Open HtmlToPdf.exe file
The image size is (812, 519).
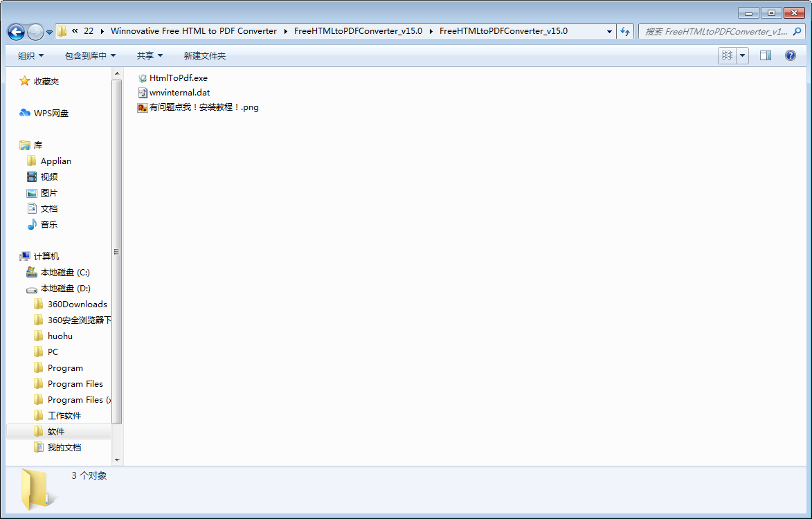178,78
